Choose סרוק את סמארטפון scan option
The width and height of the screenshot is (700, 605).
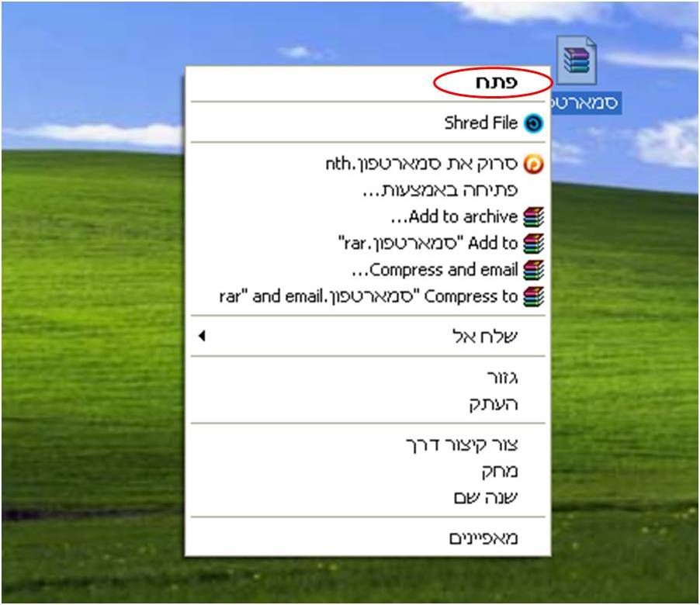point(369,164)
